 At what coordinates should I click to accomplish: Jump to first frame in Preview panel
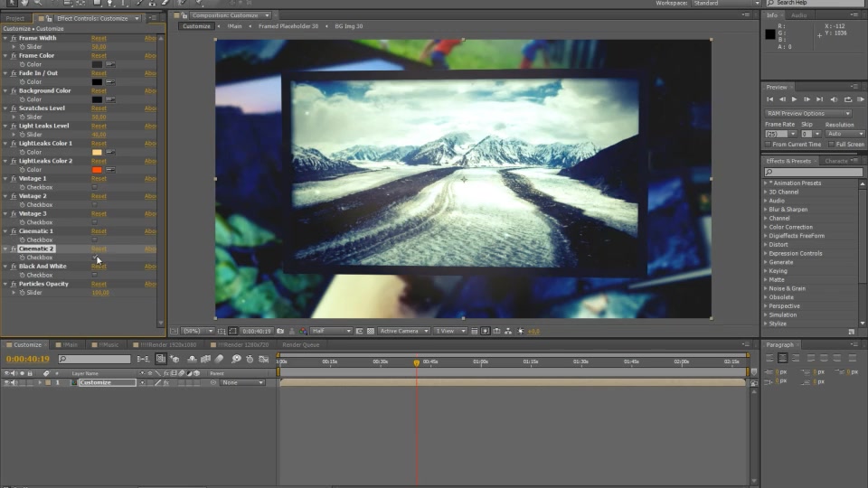point(769,99)
